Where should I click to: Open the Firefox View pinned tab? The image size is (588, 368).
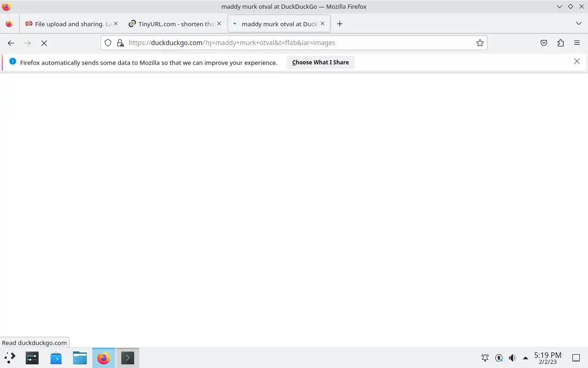[x=9, y=24]
